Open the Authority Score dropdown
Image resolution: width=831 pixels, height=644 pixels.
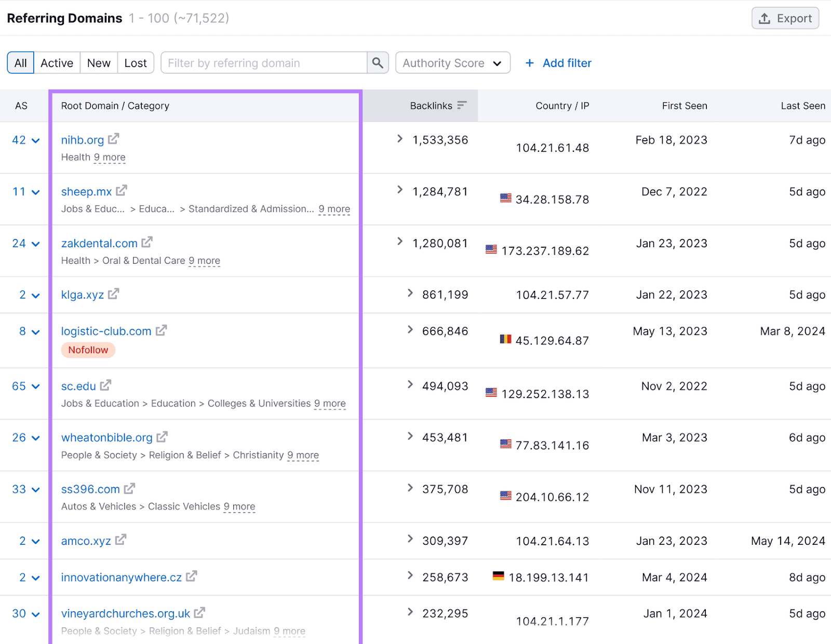(x=452, y=63)
